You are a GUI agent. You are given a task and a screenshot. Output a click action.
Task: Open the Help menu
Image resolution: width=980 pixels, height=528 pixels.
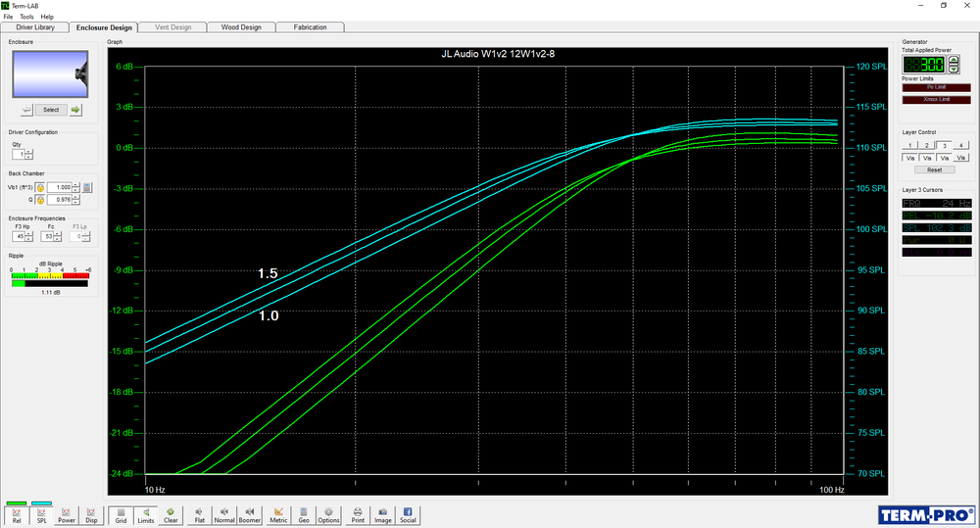pos(47,17)
